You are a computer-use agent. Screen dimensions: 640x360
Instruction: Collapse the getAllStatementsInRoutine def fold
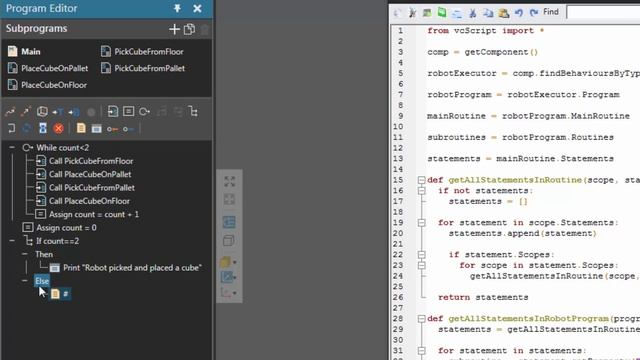[x=422, y=180]
